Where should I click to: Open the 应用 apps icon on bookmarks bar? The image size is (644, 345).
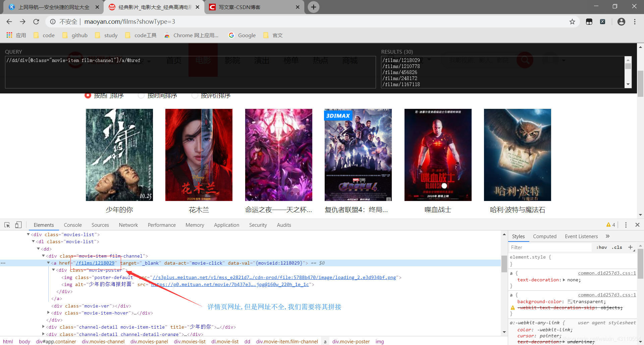[x=9, y=35]
